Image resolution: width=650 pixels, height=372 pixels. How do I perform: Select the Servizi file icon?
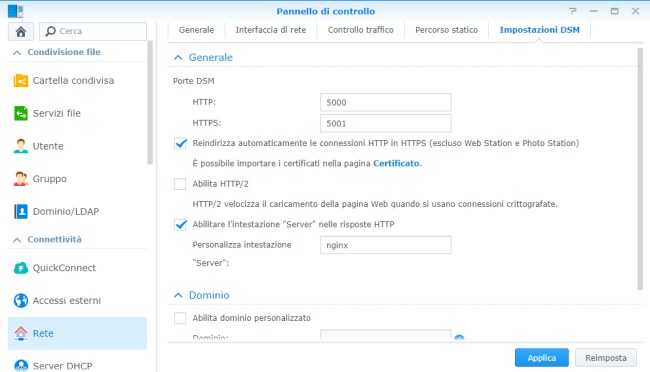pos(21,113)
